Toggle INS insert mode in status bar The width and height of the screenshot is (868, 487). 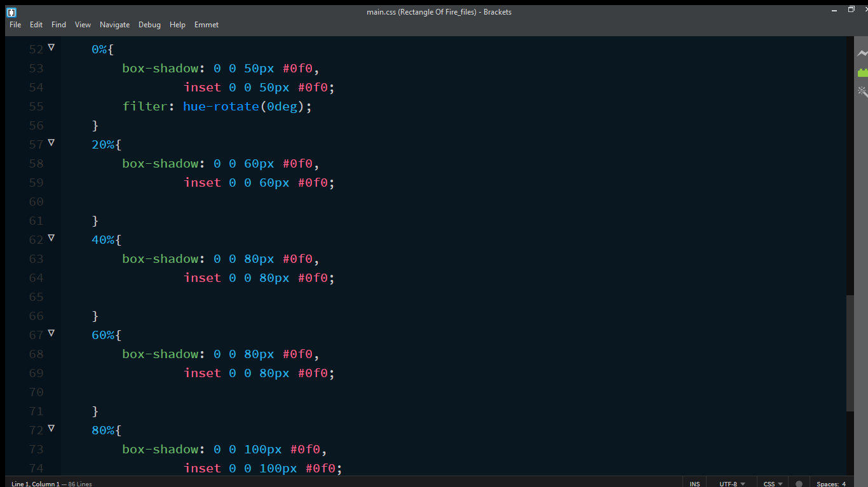click(x=695, y=484)
